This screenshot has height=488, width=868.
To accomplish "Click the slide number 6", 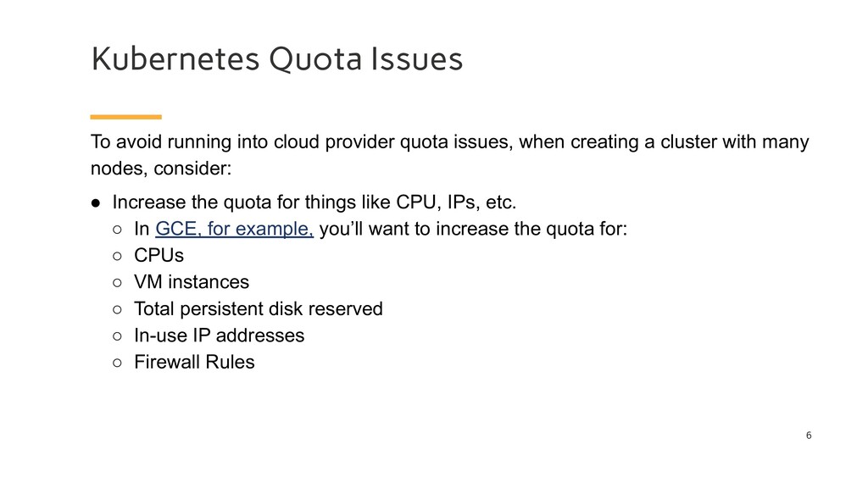I will coord(809,435).
